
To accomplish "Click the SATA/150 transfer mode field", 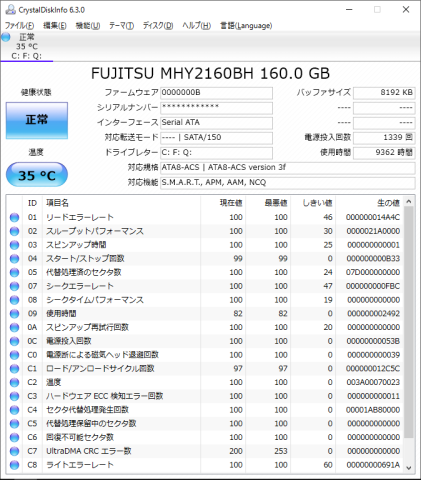I will 216,138.
